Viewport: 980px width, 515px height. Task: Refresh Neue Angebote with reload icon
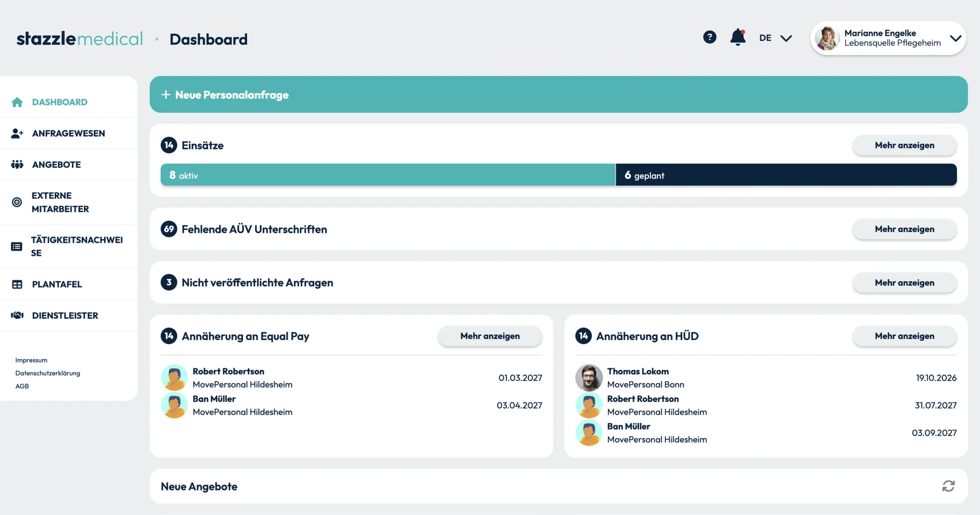(x=948, y=486)
